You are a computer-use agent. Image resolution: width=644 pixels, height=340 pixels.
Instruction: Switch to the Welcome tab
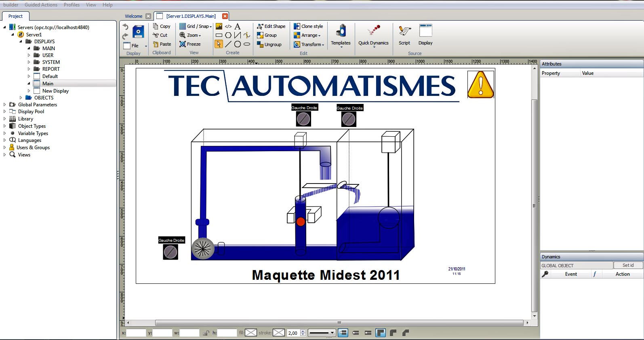point(133,16)
